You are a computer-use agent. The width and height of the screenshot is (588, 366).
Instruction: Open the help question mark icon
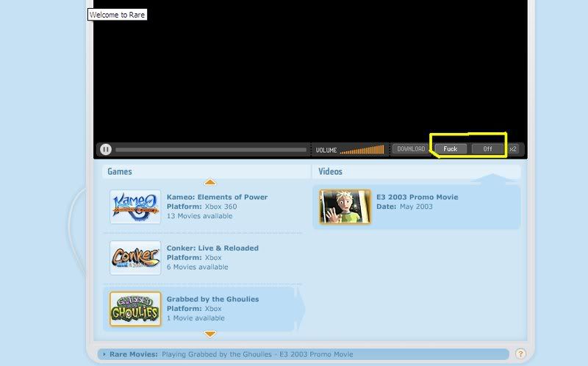pos(520,354)
